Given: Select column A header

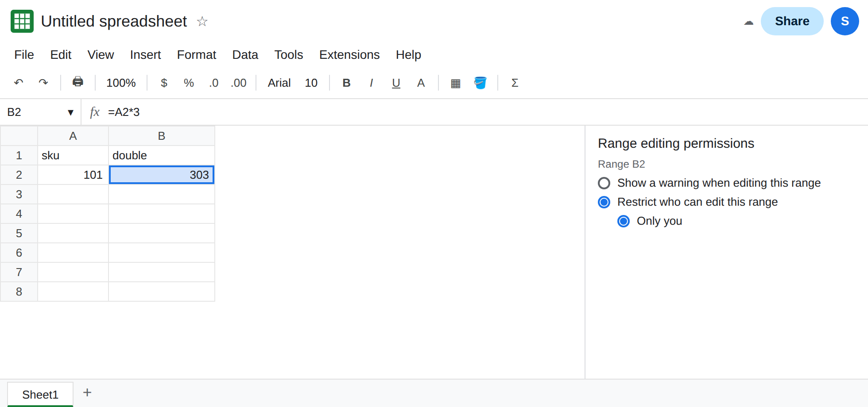Looking at the screenshot, I should pyautogui.click(x=73, y=136).
